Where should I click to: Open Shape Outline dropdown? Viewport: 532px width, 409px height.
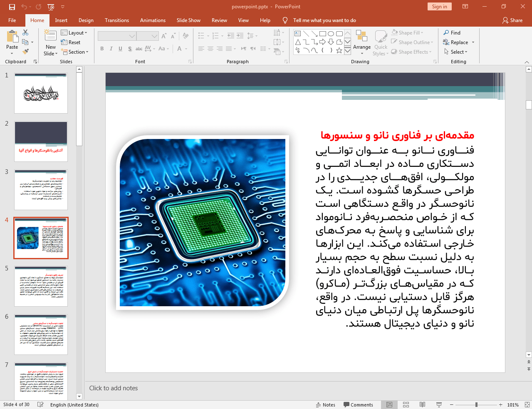[412, 42]
